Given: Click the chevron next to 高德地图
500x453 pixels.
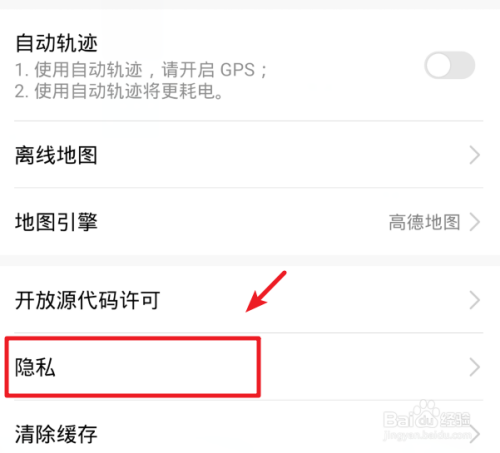Looking at the screenshot, I should 474,222.
